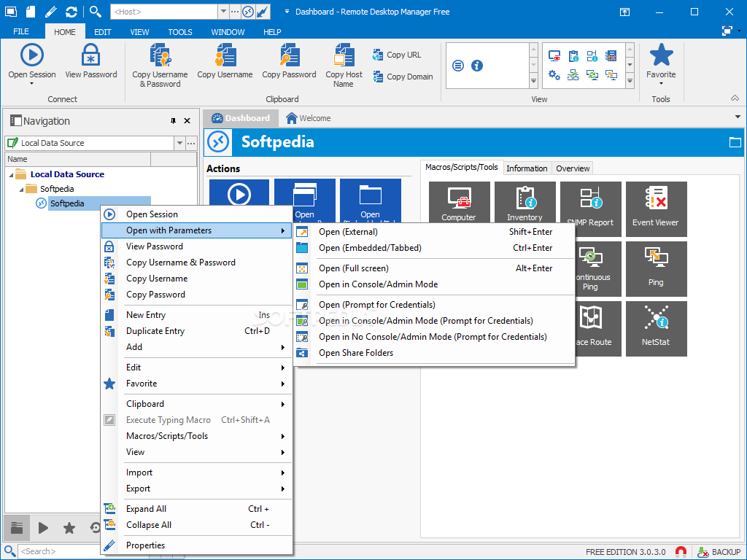
Task: Open the Ping tool tile
Action: 656,268
